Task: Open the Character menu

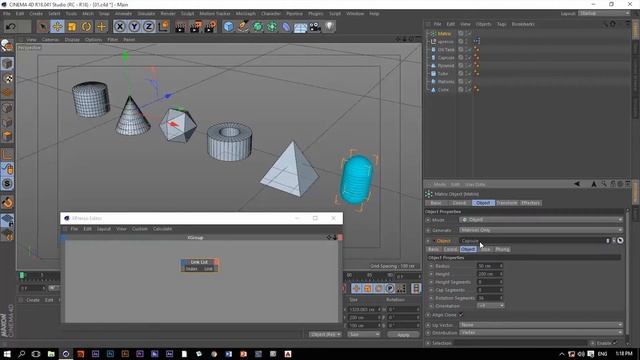Action: coord(271,13)
